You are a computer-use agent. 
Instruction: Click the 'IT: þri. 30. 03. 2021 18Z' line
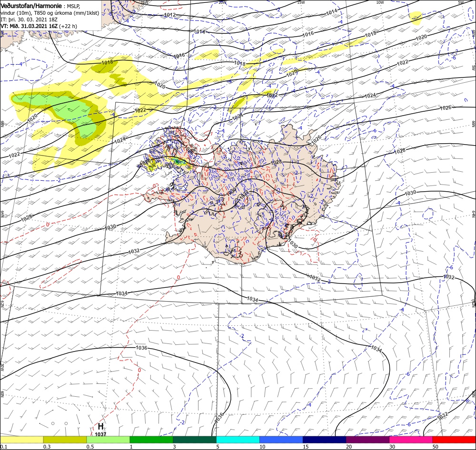pos(29,20)
